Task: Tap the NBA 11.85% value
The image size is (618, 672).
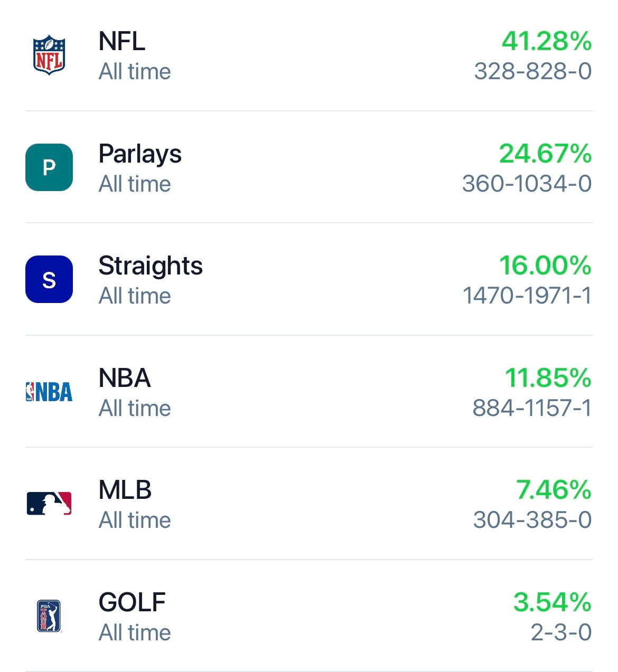Action: tap(548, 378)
